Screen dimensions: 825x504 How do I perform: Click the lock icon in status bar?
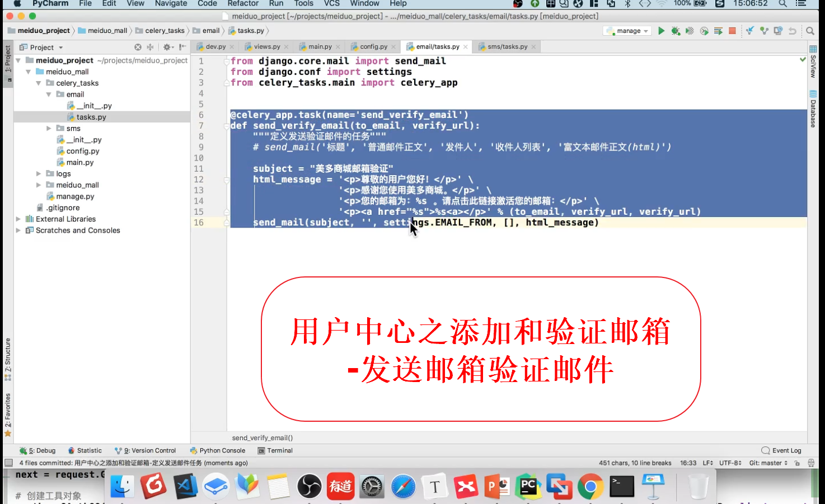[x=797, y=463]
